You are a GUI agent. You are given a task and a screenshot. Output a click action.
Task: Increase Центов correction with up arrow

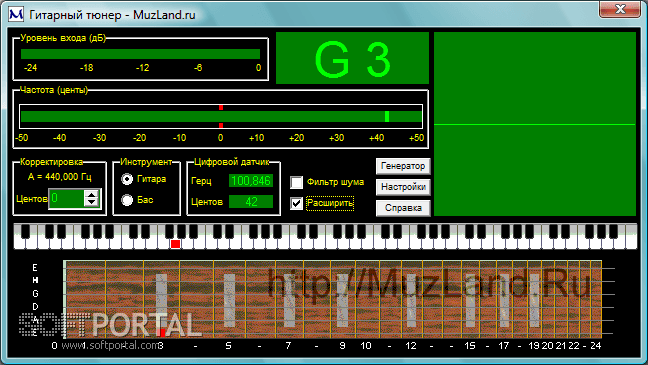tap(91, 194)
